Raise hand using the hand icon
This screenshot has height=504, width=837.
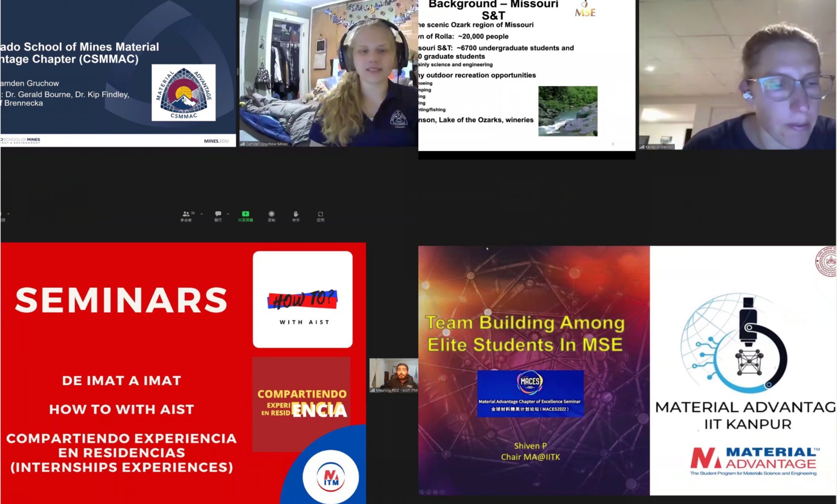[296, 214]
